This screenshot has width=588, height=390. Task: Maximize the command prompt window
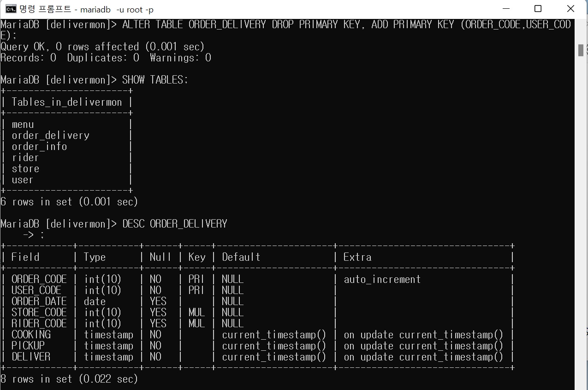538,9
